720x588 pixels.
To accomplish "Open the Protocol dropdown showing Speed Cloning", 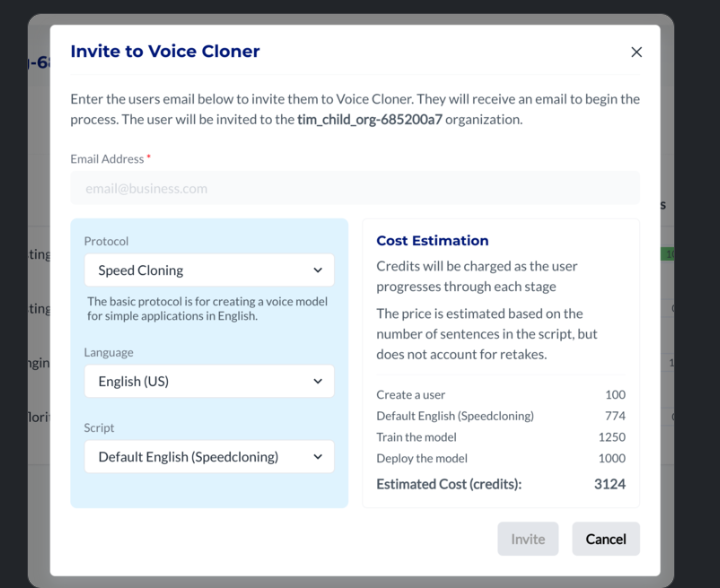I will point(209,270).
